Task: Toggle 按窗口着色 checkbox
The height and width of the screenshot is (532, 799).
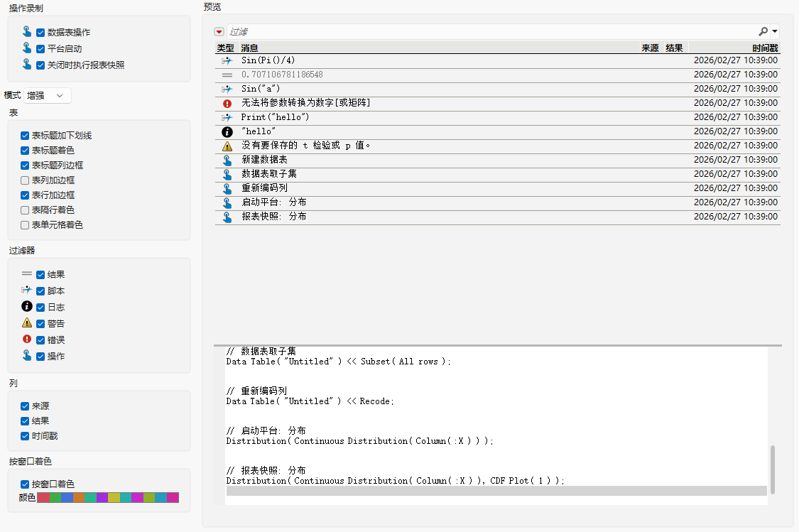Action: 25,484
